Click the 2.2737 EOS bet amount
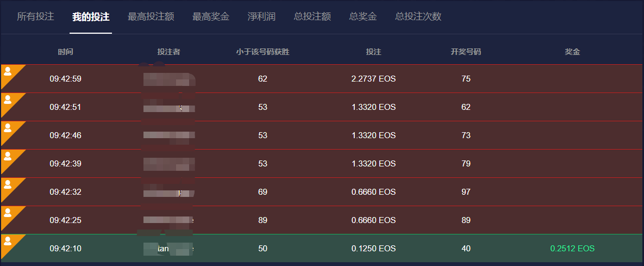The height and width of the screenshot is (266, 644). (x=374, y=79)
